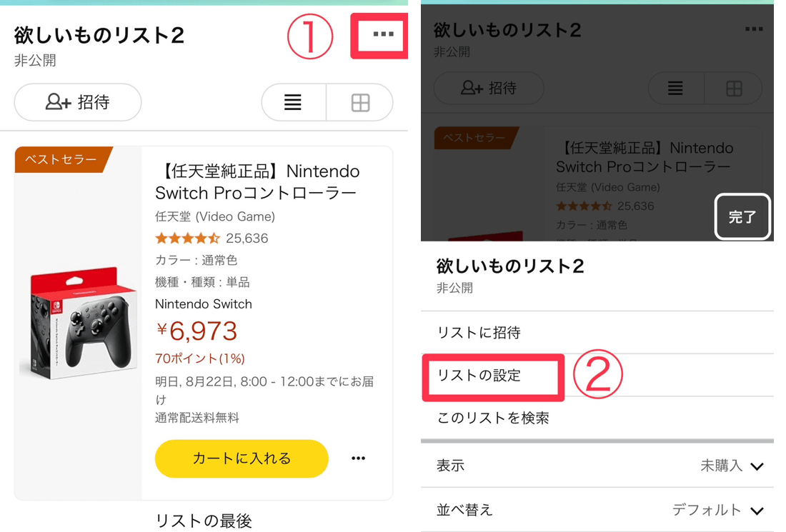The image size is (786, 532).
Task: Choose このリストを検索 menu option
Action: [x=493, y=418]
